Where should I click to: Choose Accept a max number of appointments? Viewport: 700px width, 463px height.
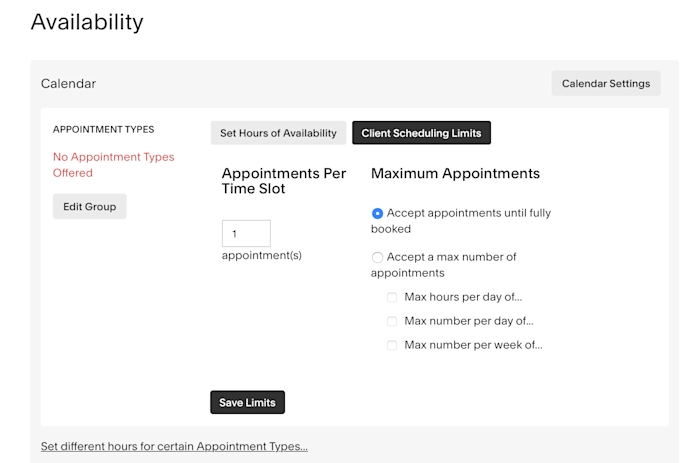[377, 257]
